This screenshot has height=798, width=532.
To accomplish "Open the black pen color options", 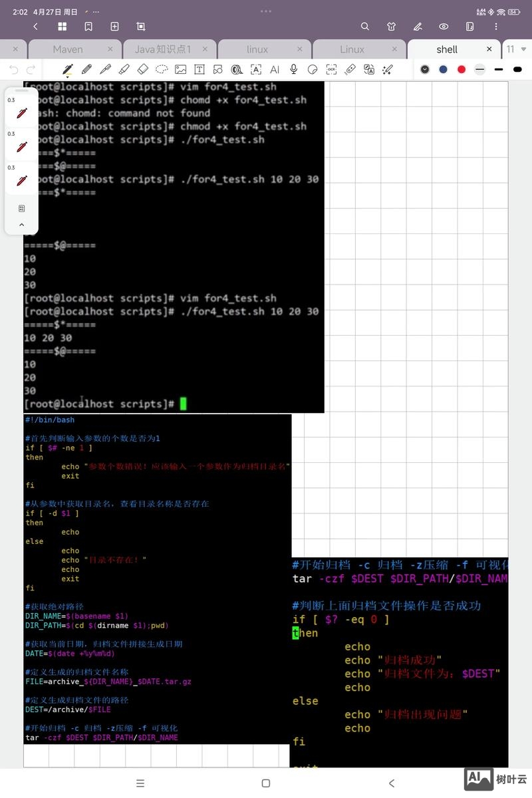I will (x=425, y=69).
